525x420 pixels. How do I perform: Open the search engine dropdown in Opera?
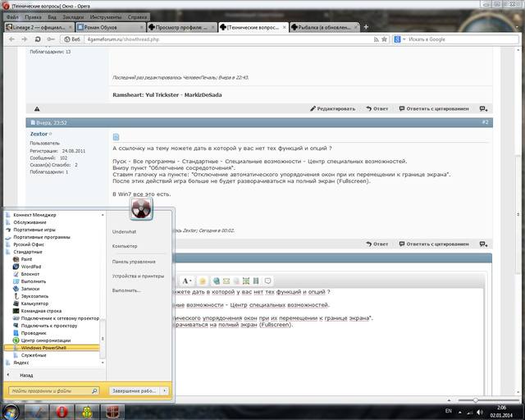pos(404,39)
